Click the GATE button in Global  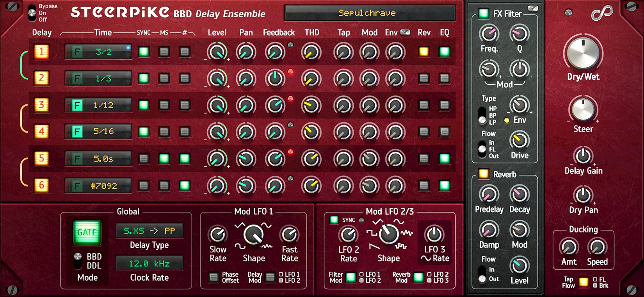coord(87,233)
